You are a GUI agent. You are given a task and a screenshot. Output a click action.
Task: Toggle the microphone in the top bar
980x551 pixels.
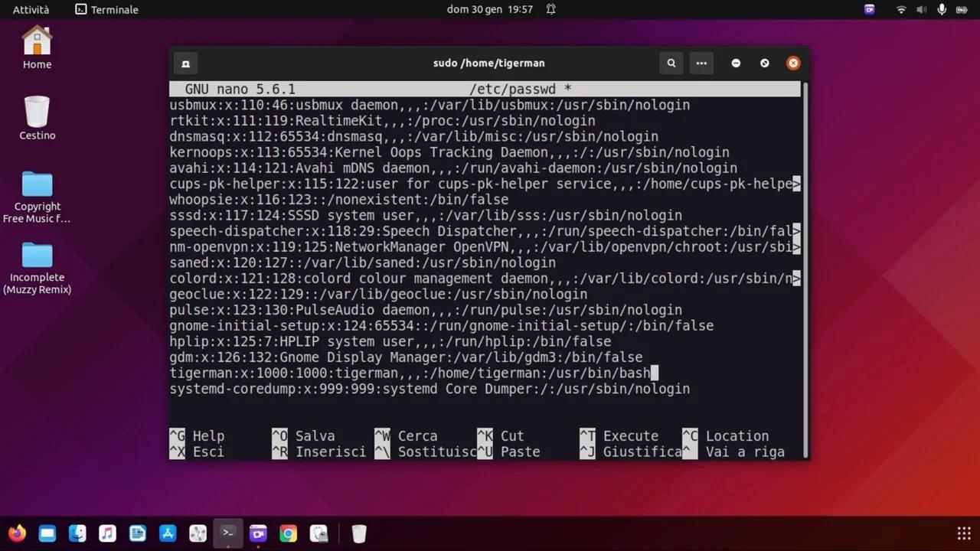(x=941, y=9)
